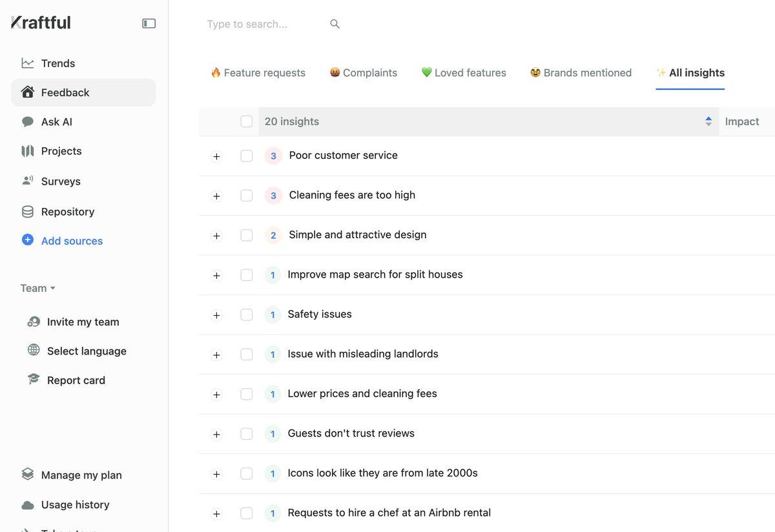Open the Surveys panel
This screenshot has height=532, width=775.
pyautogui.click(x=61, y=181)
